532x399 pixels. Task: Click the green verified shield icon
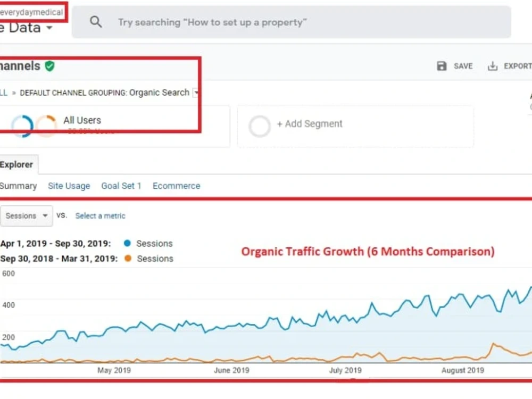coord(50,66)
